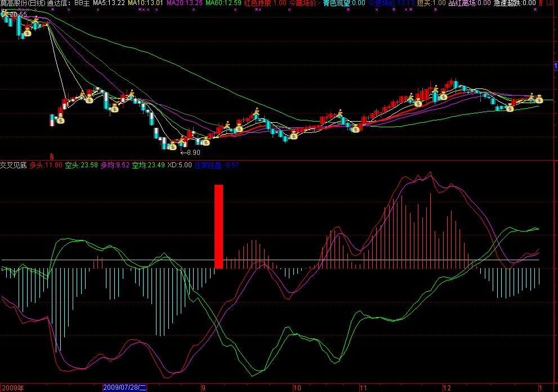Click the red S marker below the gap-down candle

pyautogui.click(x=52, y=156)
